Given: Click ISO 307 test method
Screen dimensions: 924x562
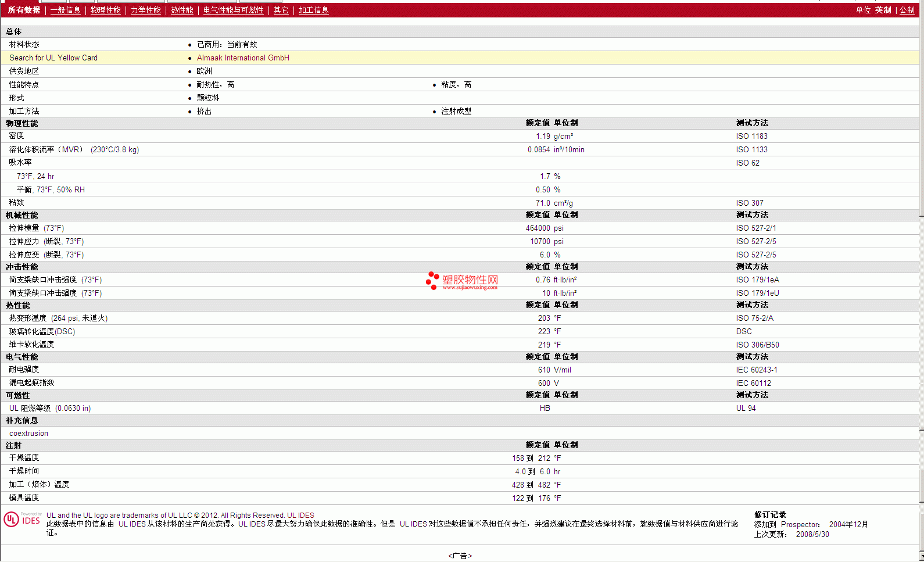Looking at the screenshot, I should pyautogui.click(x=750, y=203).
